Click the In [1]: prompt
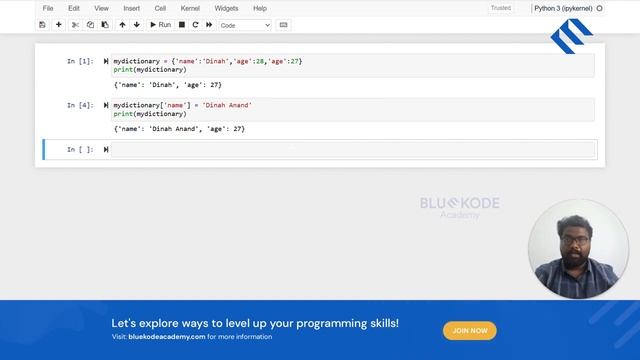This screenshot has width=640, height=360. pyautogui.click(x=80, y=61)
